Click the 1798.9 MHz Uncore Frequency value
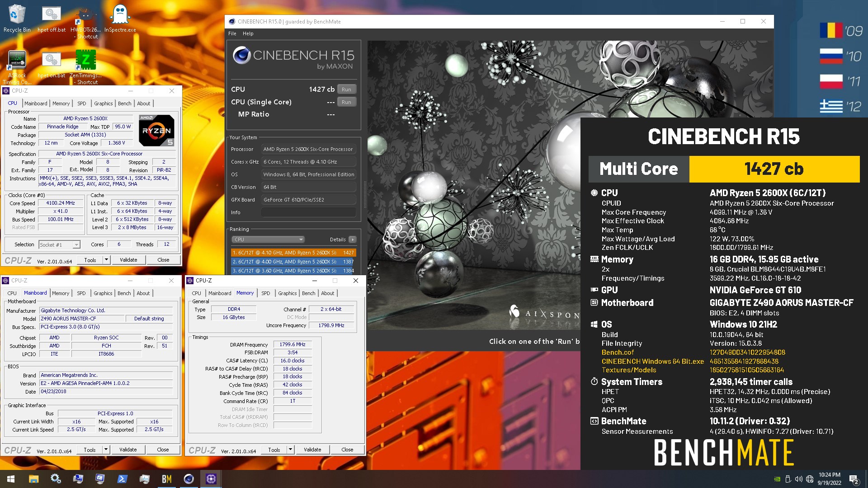Screen dimensions: 868x488 pos(331,325)
